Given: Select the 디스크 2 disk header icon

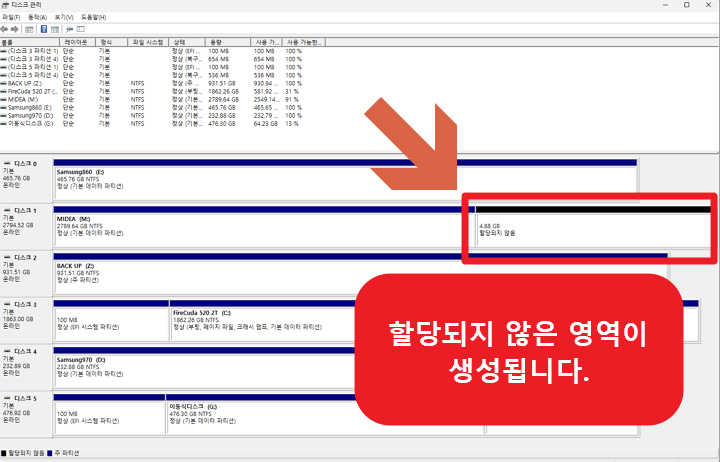Looking at the screenshot, I should point(7,257).
